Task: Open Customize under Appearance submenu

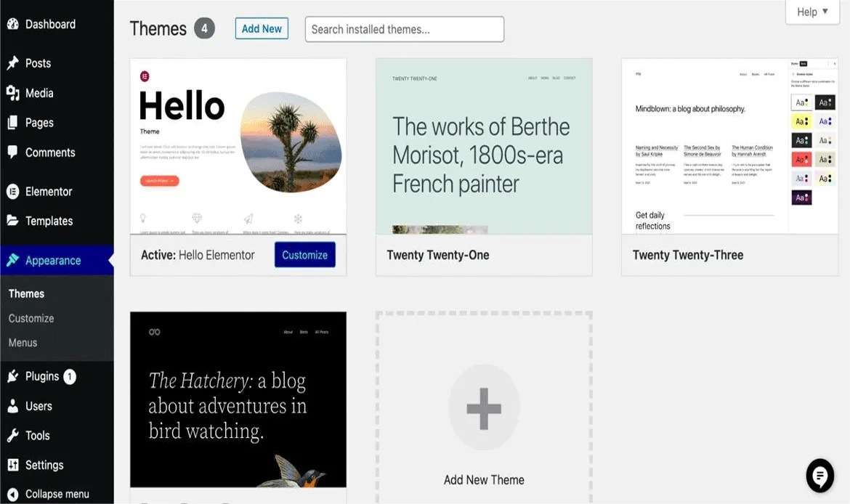Action: click(x=31, y=318)
